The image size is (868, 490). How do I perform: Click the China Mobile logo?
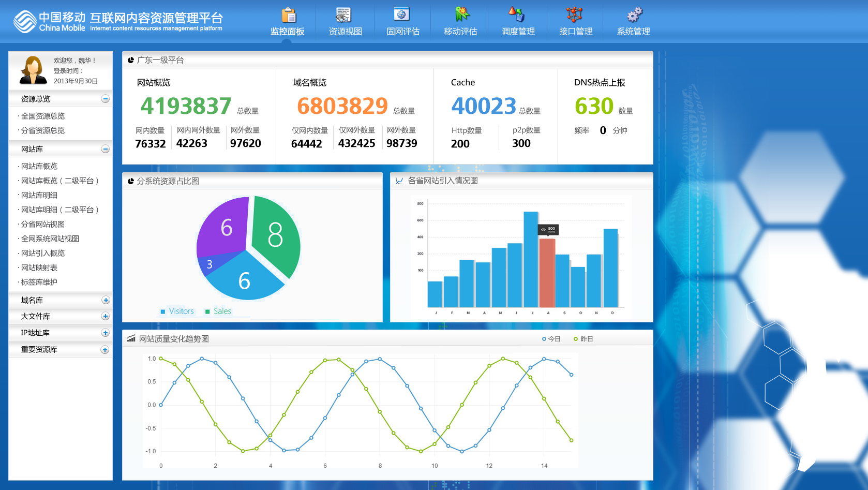click(x=25, y=22)
